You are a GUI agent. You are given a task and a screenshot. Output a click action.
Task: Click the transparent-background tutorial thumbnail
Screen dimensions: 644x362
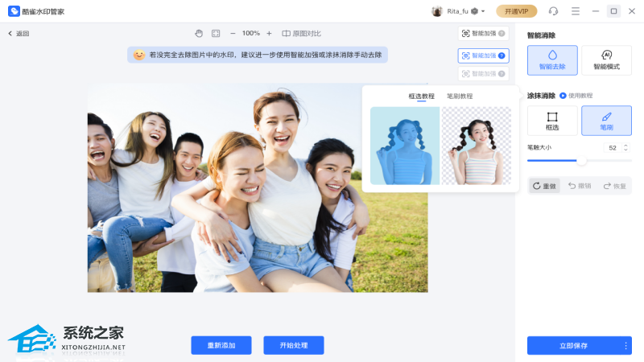coord(477,146)
